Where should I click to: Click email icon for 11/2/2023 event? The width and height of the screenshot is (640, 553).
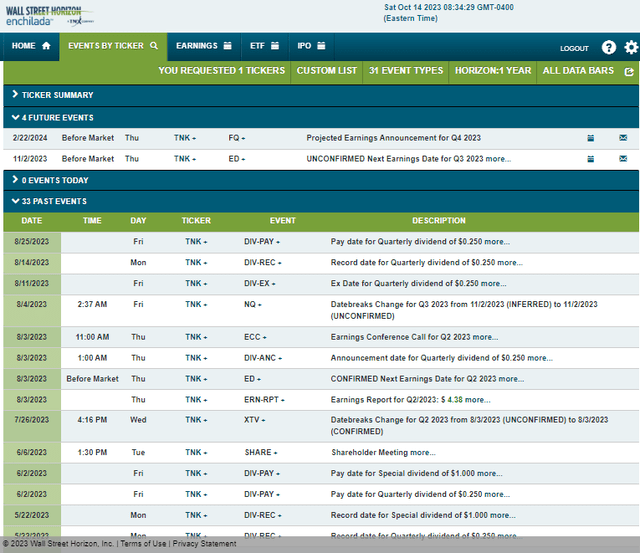[623, 159]
